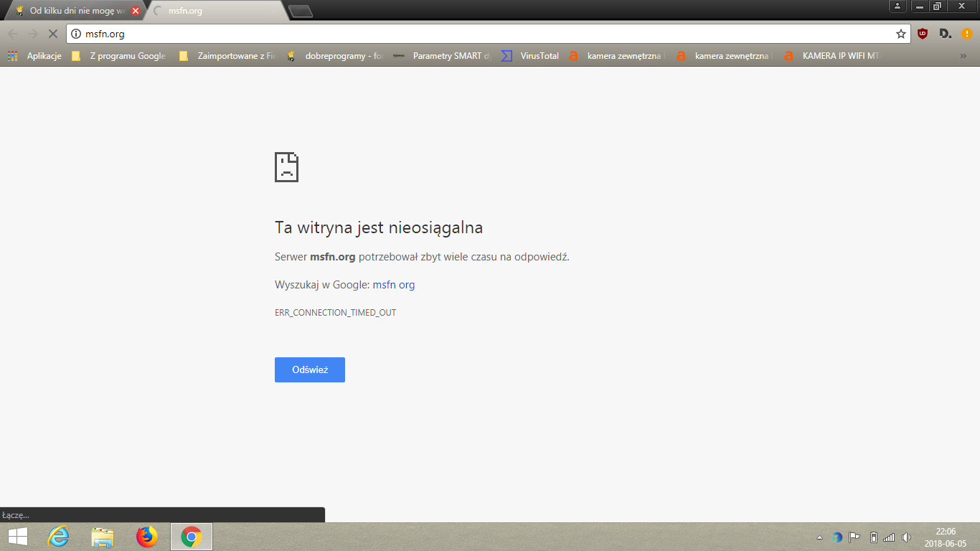
Task: Expand the hidden bookmarks chevron
Action: point(963,56)
